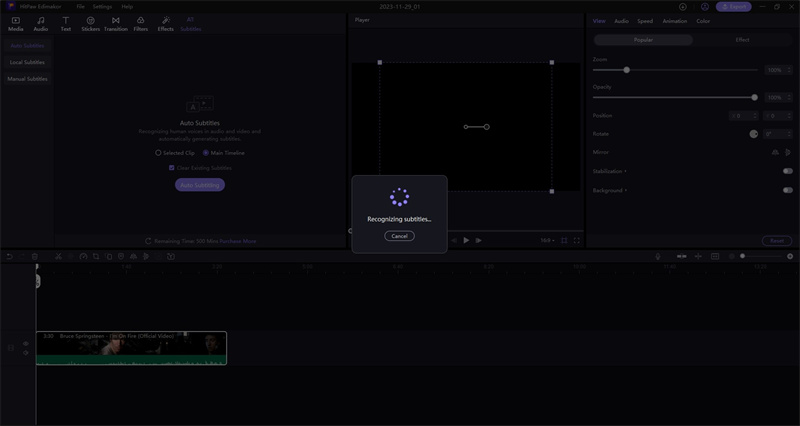Image resolution: width=800 pixels, height=426 pixels.
Task: Delete the selected clip with the trash icon
Action: pos(35,257)
